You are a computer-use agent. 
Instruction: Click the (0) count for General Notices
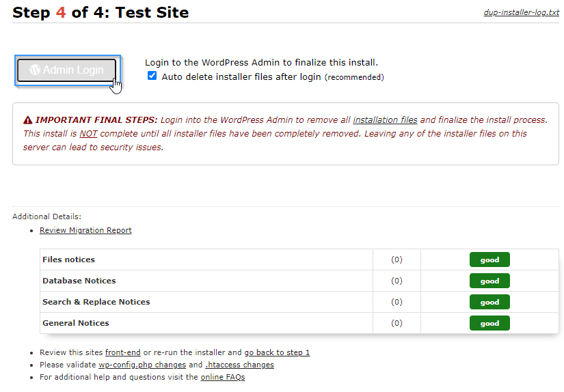click(397, 323)
